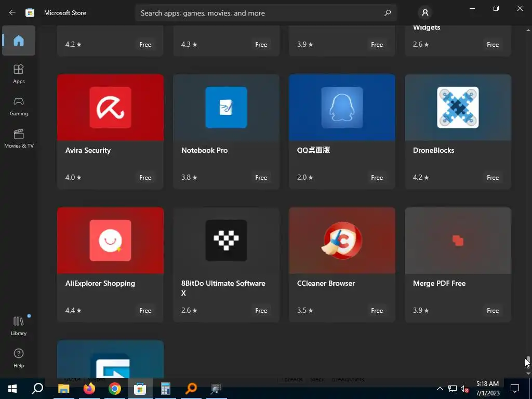
Task: Open the Notebook Pro app icon
Action: tap(227, 107)
